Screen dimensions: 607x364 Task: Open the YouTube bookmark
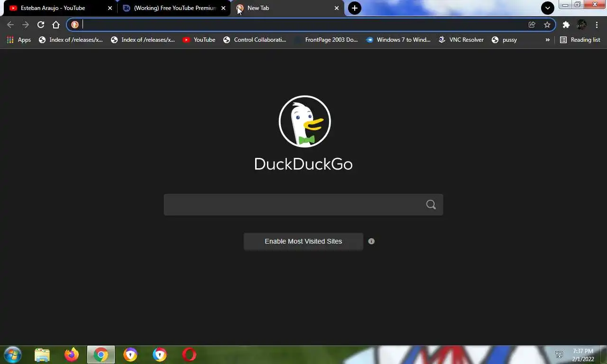point(199,40)
